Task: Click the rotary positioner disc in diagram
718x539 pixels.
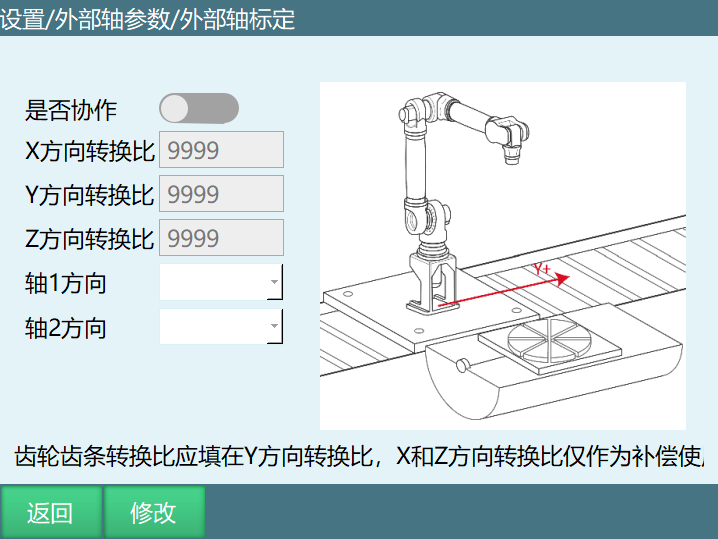Action: (x=549, y=340)
